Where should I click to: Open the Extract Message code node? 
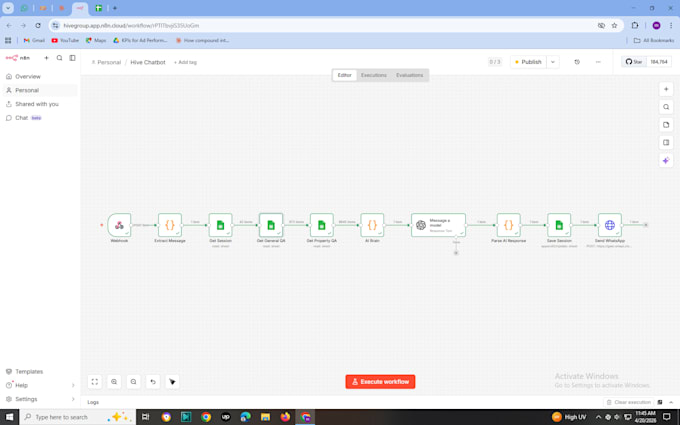(x=170, y=225)
